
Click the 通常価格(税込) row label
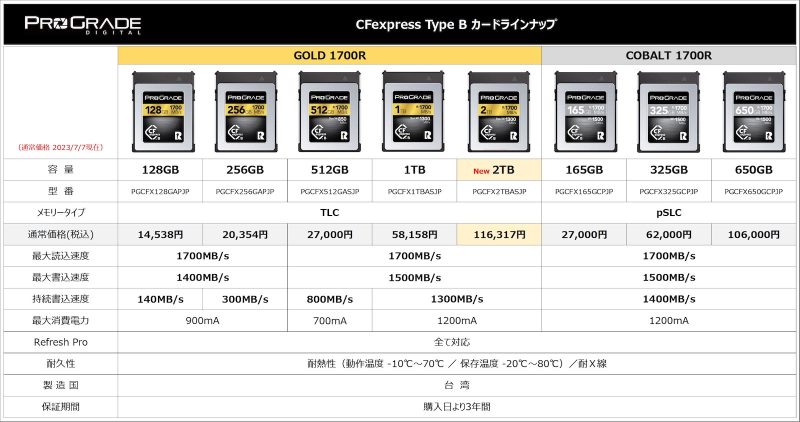tap(61, 235)
